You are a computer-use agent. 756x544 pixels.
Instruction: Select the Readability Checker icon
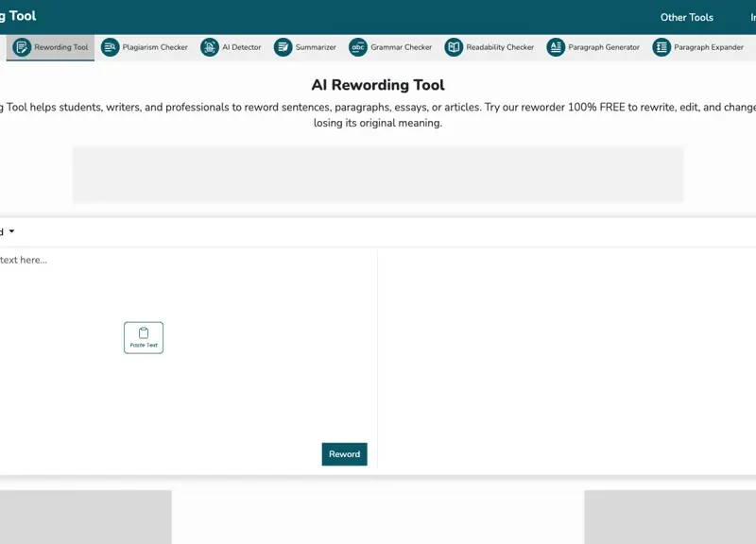[455, 46]
